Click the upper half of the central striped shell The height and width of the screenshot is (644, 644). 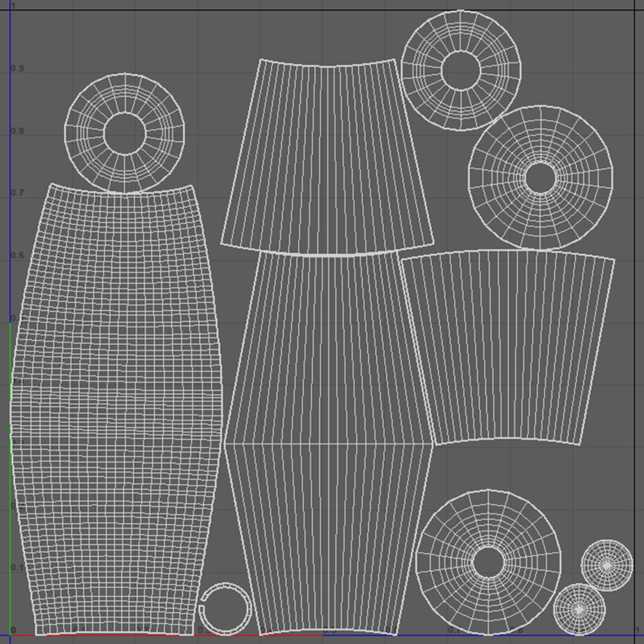pos(329,349)
